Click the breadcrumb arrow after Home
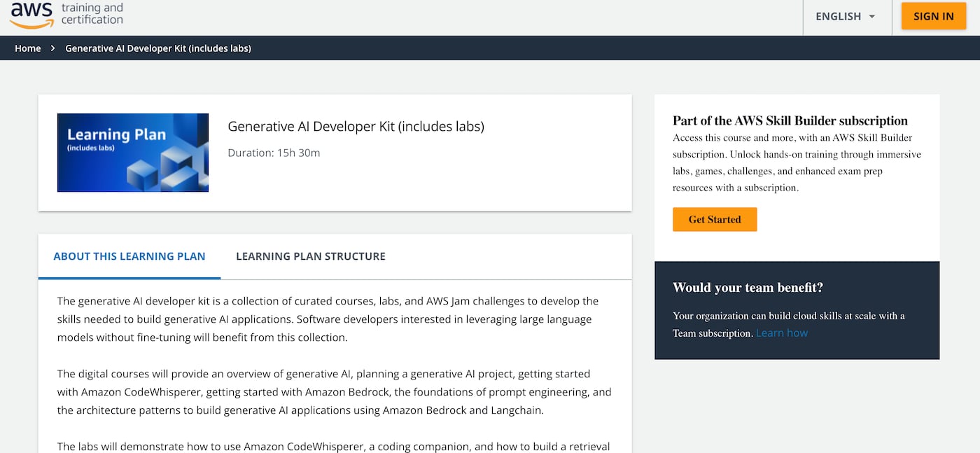980x453 pixels. pos(52,48)
